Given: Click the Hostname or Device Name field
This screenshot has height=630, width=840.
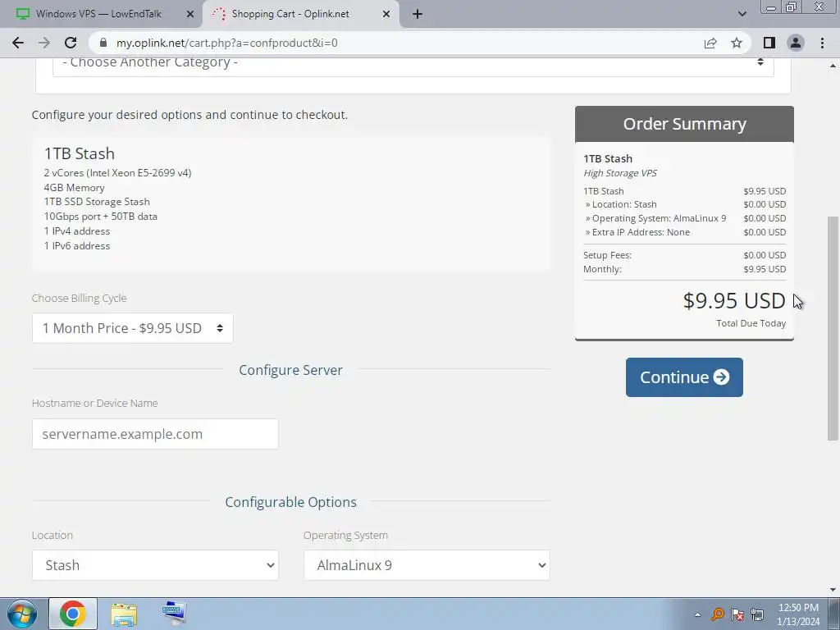Looking at the screenshot, I should coord(155,434).
